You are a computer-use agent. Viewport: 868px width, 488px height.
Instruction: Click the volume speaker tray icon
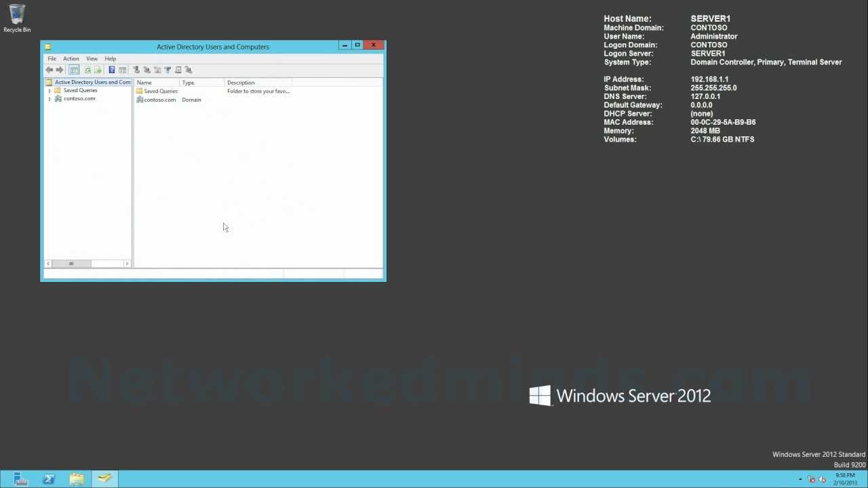click(822, 479)
